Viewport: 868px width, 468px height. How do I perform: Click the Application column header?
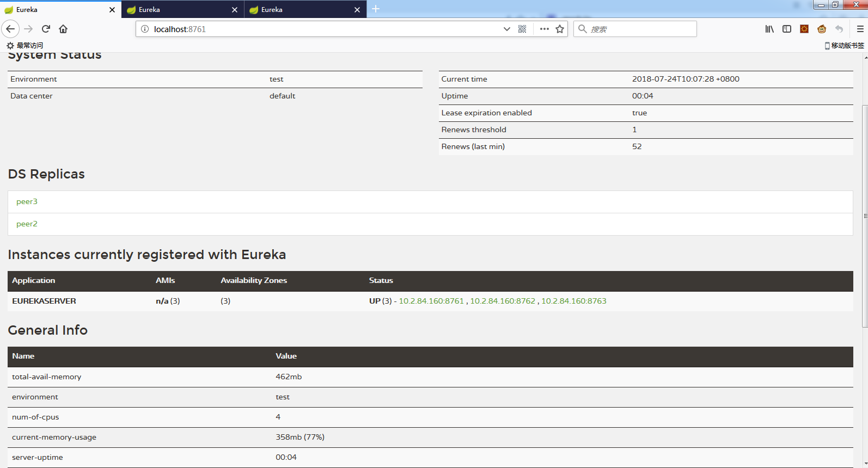(34, 280)
